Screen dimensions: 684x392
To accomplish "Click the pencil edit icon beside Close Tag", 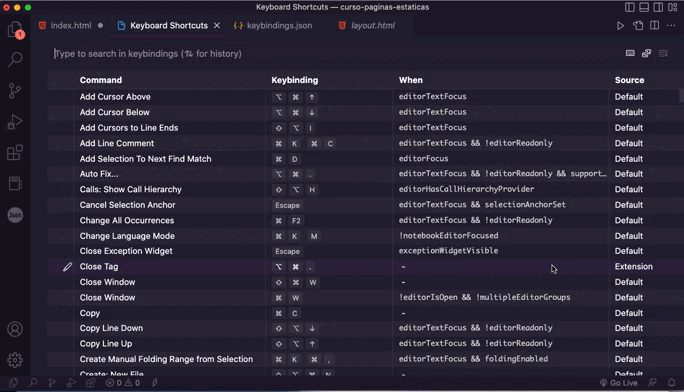I will (67, 266).
